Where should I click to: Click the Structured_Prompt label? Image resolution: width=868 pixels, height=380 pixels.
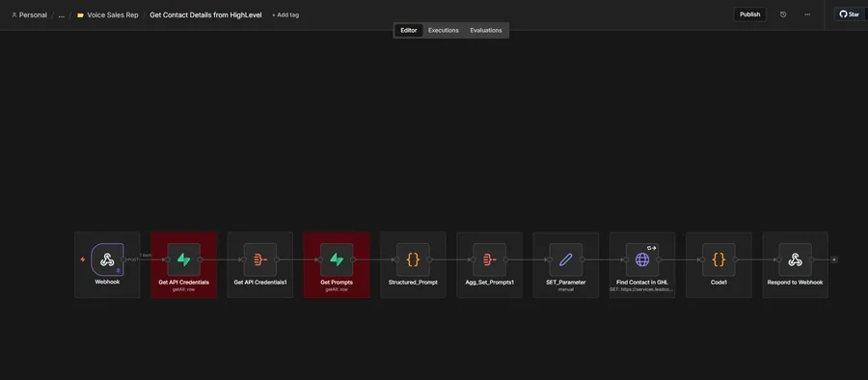413,282
